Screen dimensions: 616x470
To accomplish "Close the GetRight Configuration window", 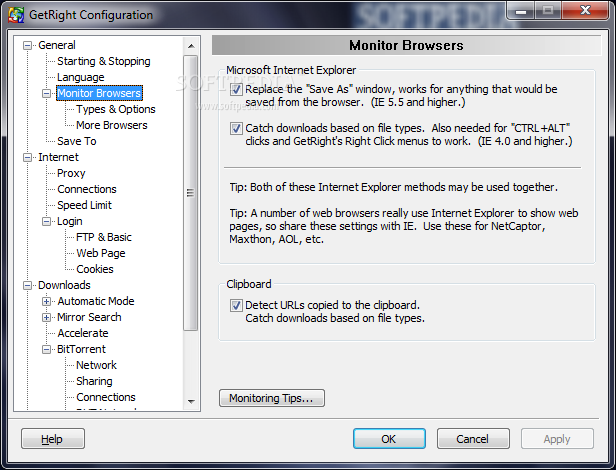I will 585,10.
